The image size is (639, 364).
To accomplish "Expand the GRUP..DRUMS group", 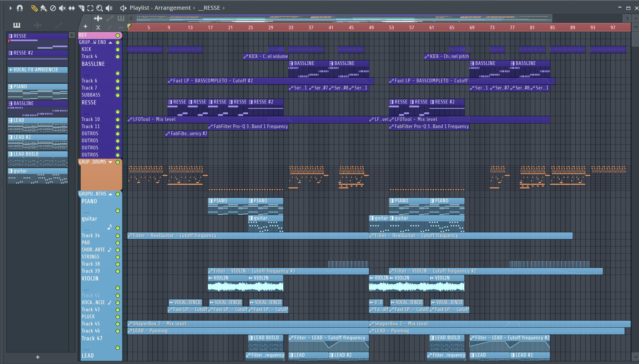I will [x=110, y=162].
